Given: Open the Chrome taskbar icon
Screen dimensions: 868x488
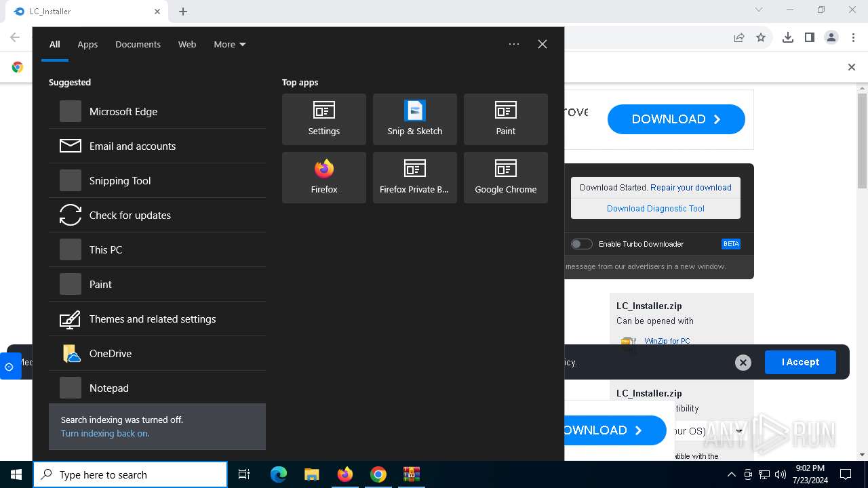Looking at the screenshot, I should 378,474.
